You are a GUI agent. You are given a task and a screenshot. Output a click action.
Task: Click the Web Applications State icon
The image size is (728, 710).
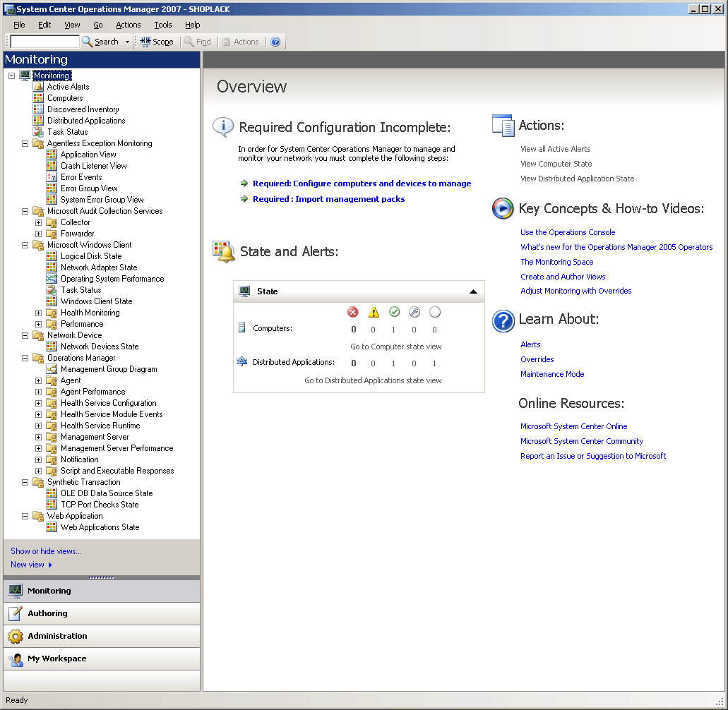point(52,527)
